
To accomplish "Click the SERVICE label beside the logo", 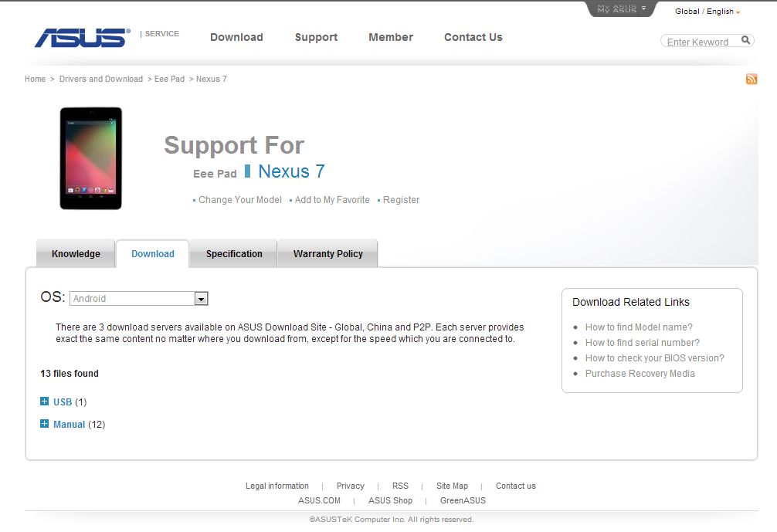I will [x=161, y=34].
